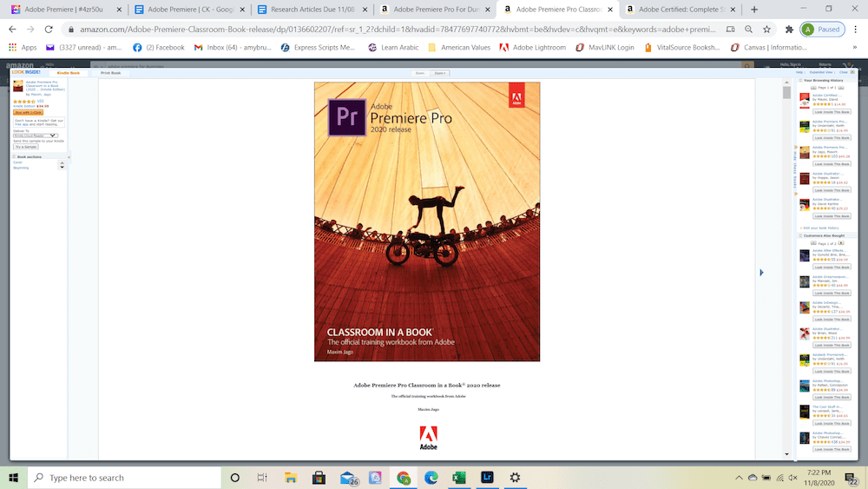Open the Mail app on the taskbar
868x489 pixels.
pos(348,478)
